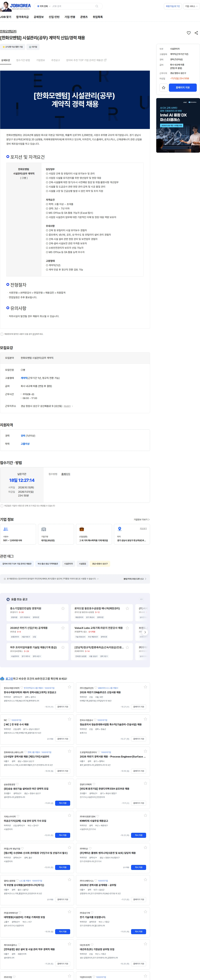Open the 합격축하금 menu item
The image size is (200, 980).
[x=22, y=17]
